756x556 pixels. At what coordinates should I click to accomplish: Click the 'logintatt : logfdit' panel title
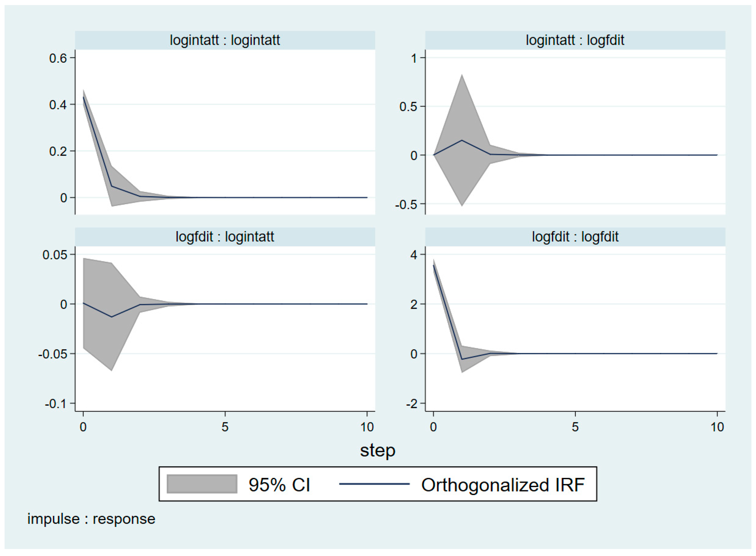click(575, 40)
